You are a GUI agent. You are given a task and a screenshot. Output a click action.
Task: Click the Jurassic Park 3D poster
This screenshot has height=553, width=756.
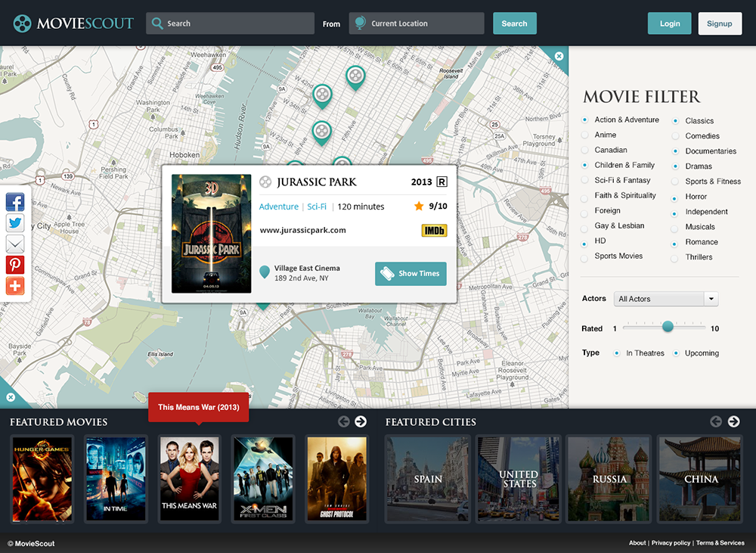pyautogui.click(x=211, y=234)
